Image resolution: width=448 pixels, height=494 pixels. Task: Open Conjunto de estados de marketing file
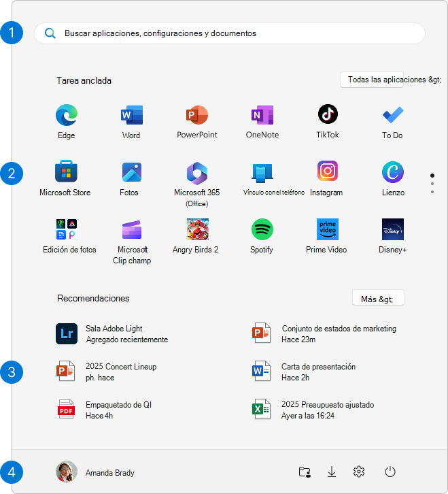(x=324, y=333)
